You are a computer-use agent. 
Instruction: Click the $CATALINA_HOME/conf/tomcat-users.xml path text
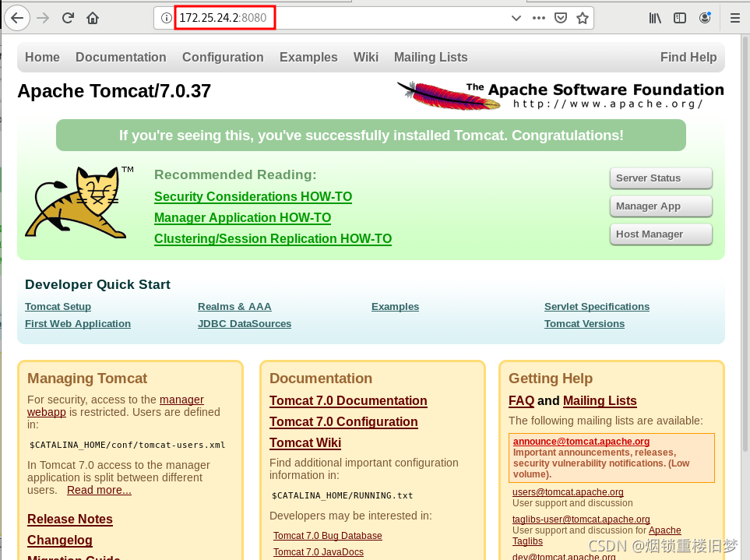coord(127,446)
